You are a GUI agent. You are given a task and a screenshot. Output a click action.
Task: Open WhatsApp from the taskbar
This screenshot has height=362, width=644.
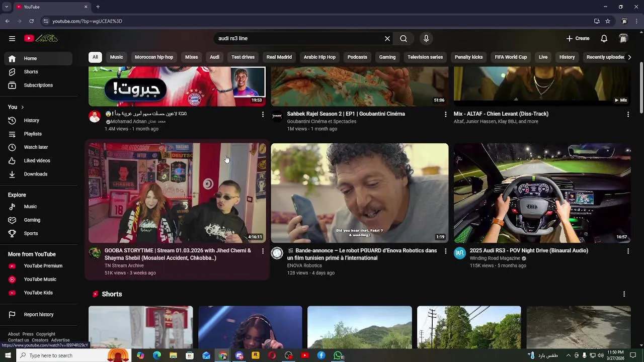coord(339,355)
